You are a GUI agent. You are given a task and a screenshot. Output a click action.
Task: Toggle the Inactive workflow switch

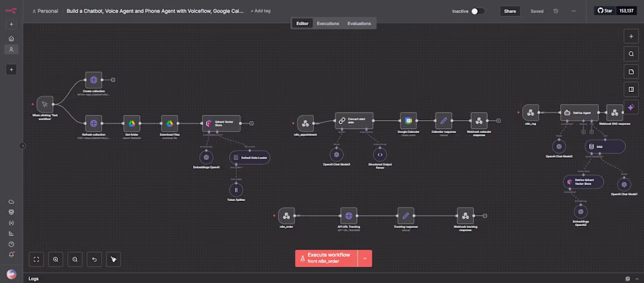tap(478, 11)
